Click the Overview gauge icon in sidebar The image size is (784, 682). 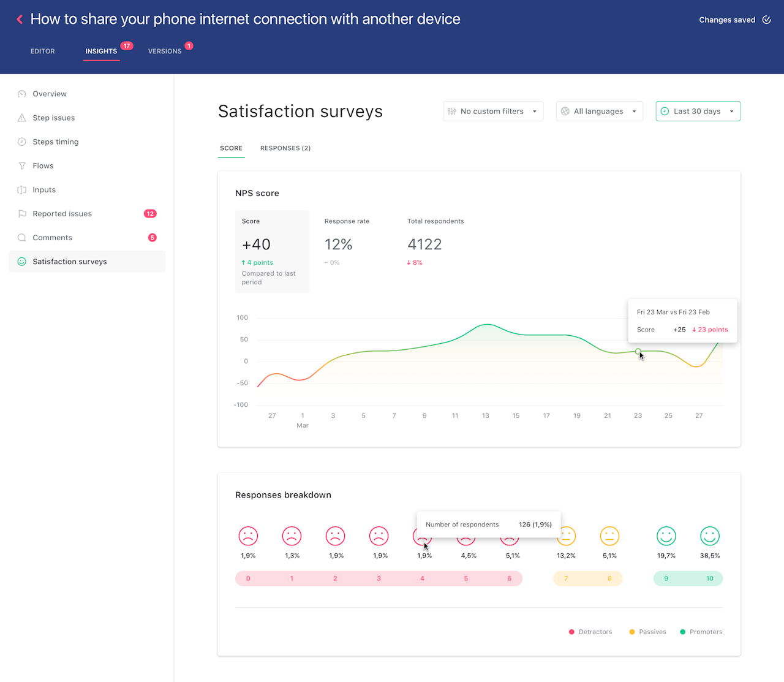coord(22,94)
